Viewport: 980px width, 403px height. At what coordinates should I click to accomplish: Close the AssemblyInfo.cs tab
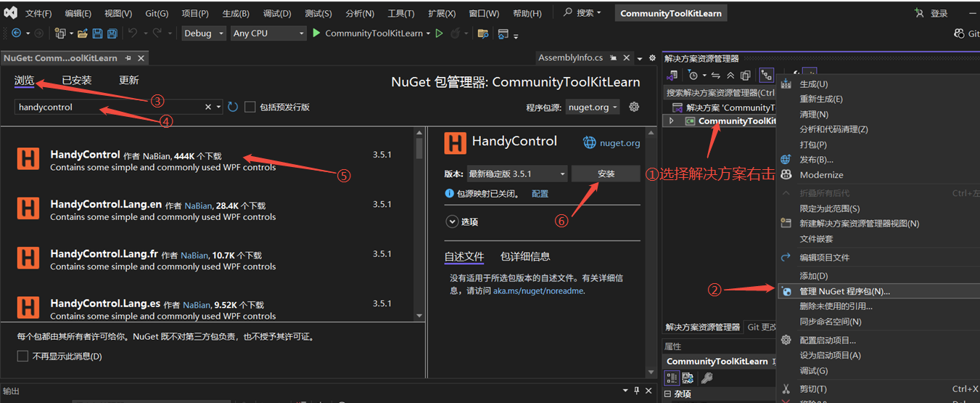pyautogui.click(x=625, y=58)
